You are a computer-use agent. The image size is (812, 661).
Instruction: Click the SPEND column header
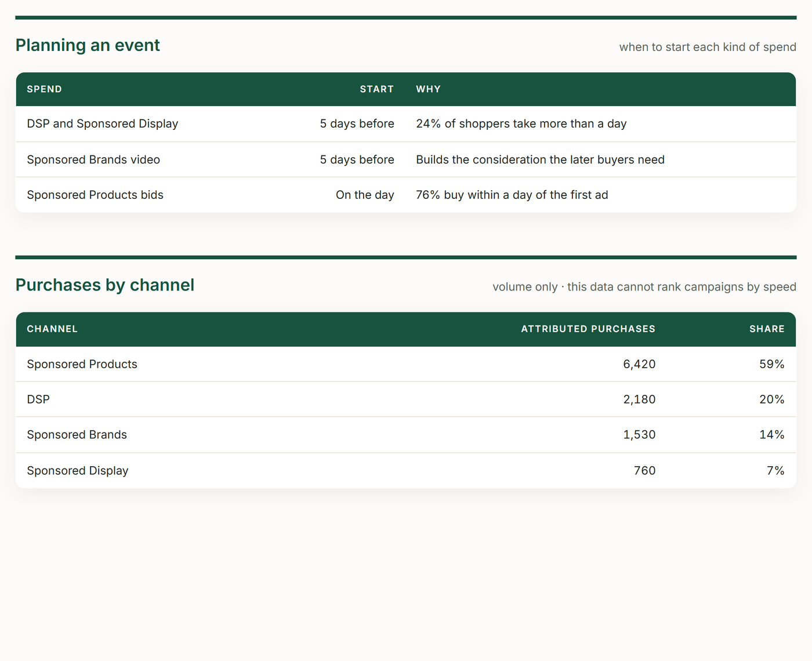(45, 89)
